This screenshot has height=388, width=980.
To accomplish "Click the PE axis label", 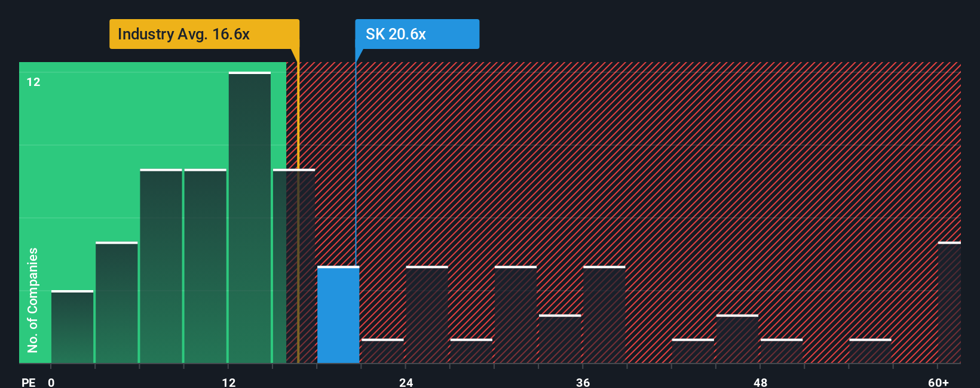I will point(28,382).
